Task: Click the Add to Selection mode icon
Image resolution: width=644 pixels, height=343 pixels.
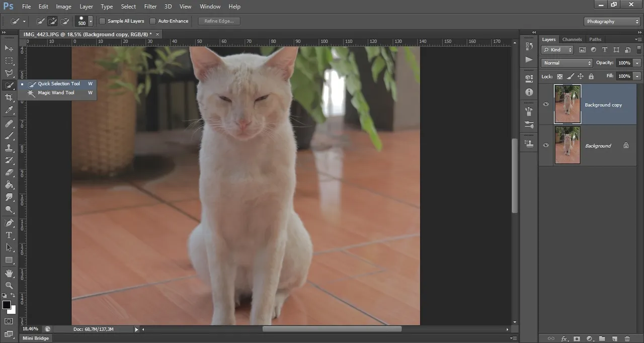Action: click(x=52, y=21)
